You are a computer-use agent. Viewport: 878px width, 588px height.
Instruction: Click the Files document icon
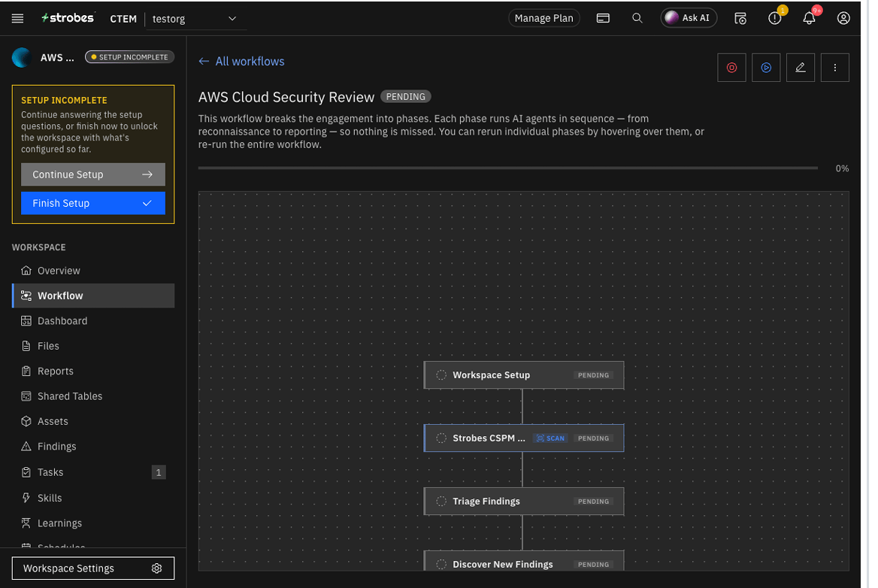pos(26,346)
